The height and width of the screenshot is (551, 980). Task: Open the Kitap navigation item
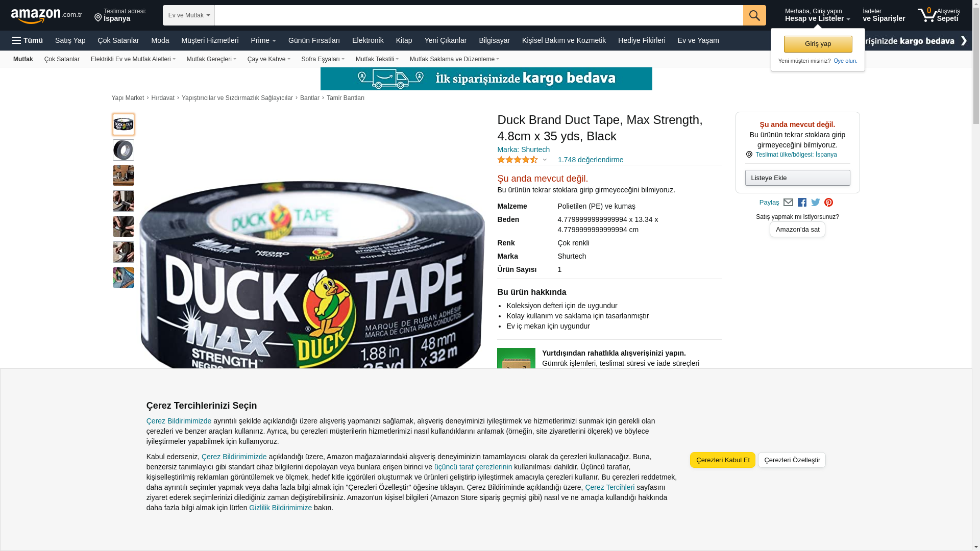[x=404, y=40]
